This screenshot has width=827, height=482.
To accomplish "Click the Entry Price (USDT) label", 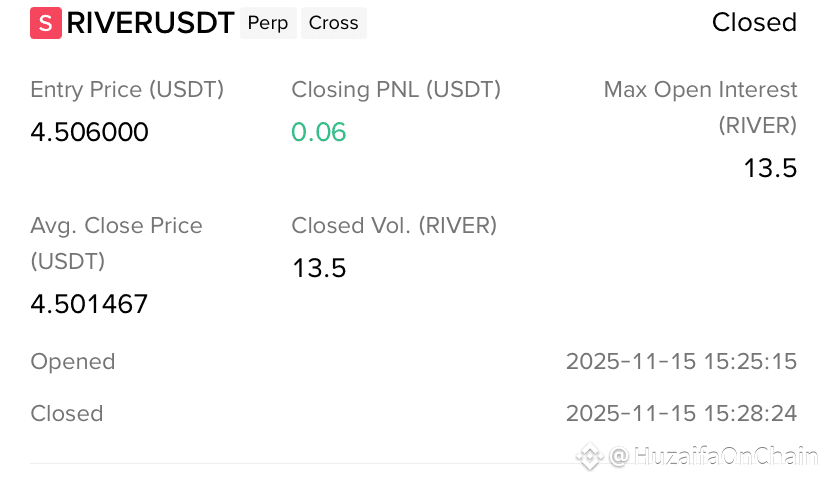I will tap(127, 90).
